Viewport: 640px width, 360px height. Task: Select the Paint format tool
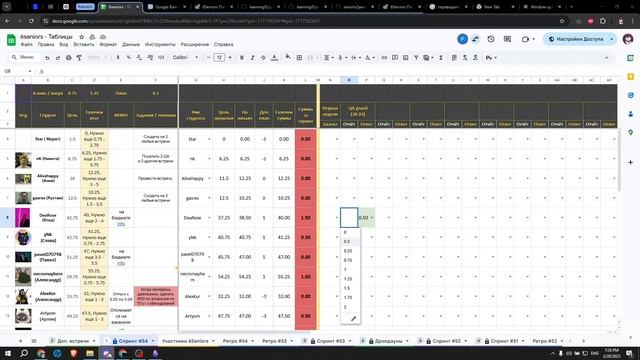[79, 58]
